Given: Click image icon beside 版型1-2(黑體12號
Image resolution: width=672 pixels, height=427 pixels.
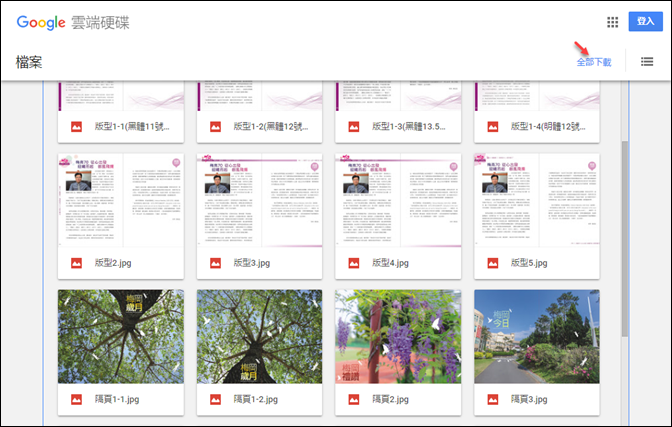Looking at the screenshot, I should point(215,127).
